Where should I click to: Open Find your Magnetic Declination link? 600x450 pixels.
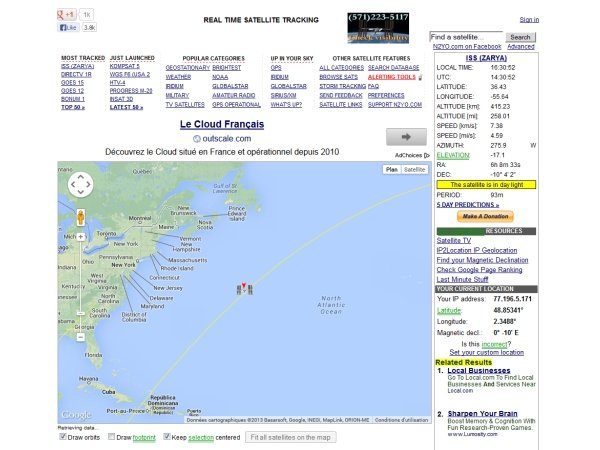coord(482,260)
